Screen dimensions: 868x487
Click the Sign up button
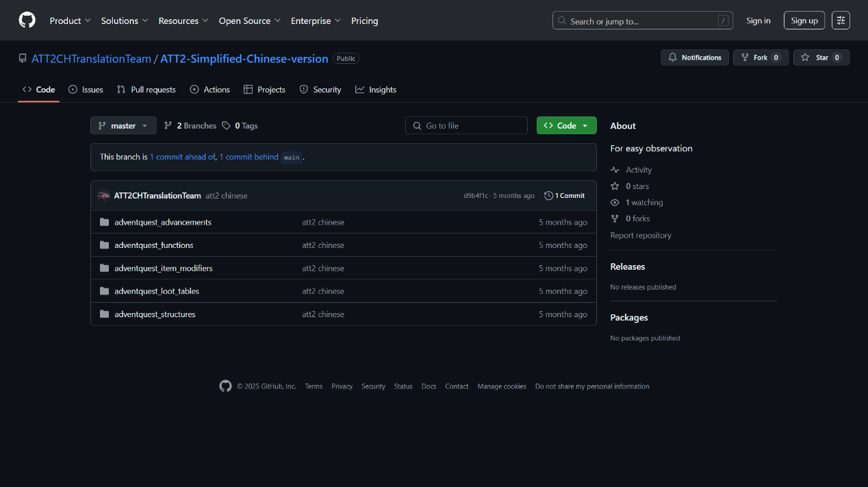click(804, 21)
